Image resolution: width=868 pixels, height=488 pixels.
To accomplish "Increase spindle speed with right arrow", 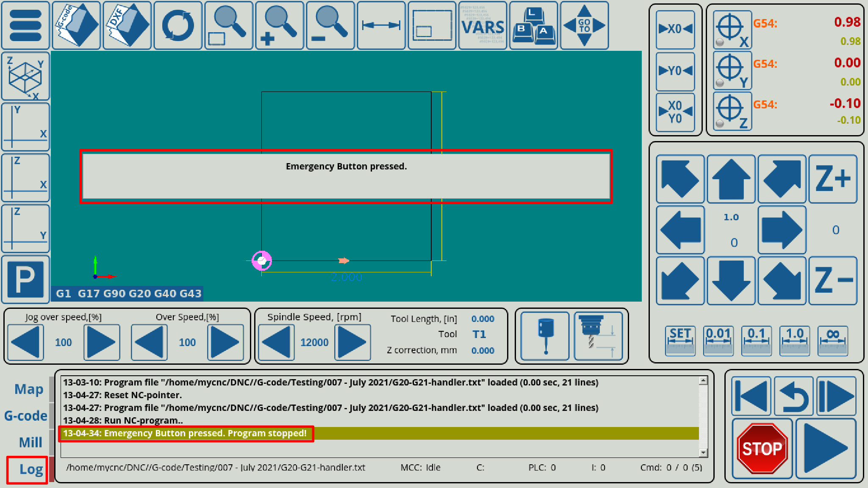I will point(352,342).
